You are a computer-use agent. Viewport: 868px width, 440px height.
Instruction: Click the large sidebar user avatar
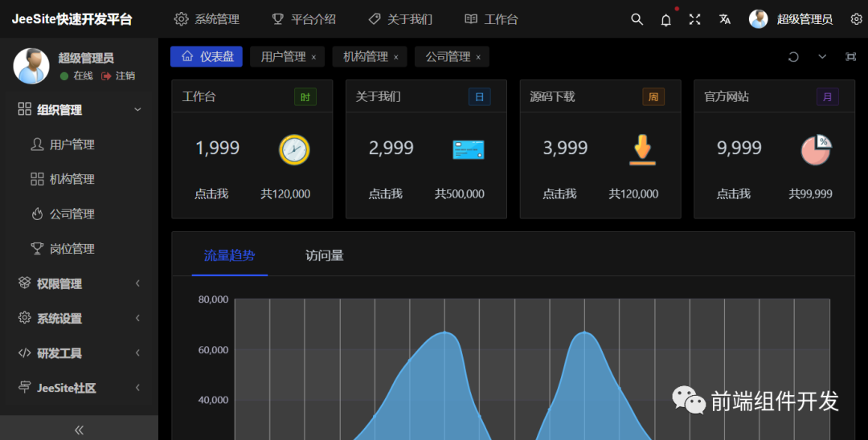[31, 66]
